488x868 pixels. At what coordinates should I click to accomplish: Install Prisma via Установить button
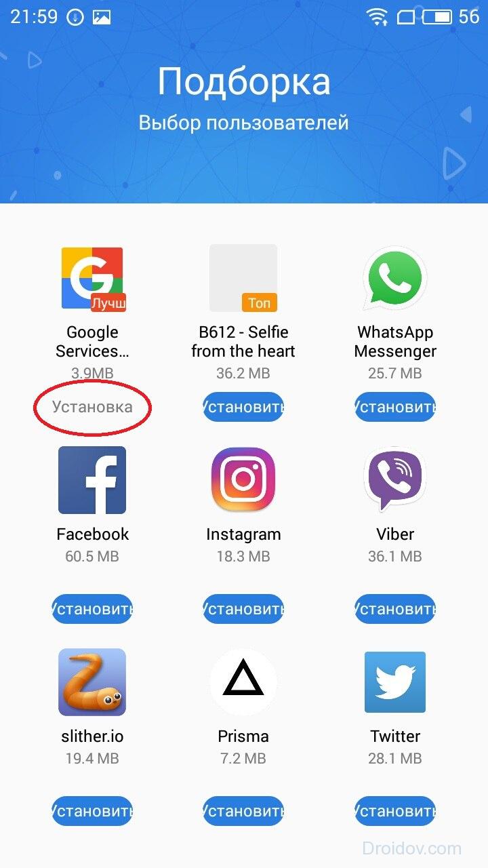(243, 811)
